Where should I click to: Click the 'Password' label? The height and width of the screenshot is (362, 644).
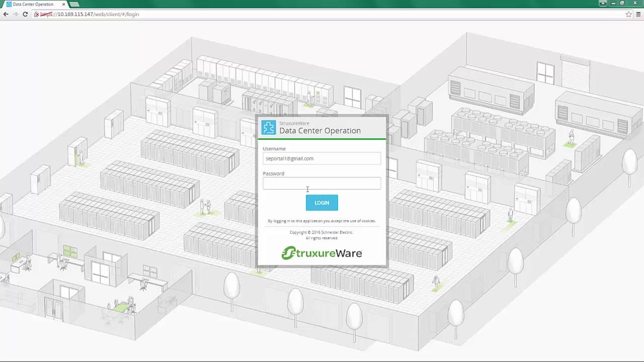click(x=273, y=173)
